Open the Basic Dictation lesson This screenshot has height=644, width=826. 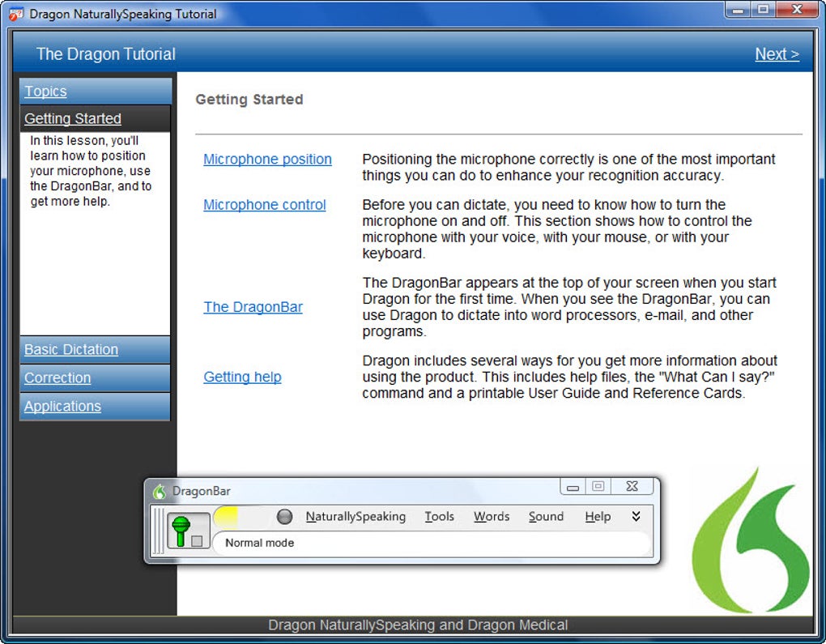coord(96,349)
